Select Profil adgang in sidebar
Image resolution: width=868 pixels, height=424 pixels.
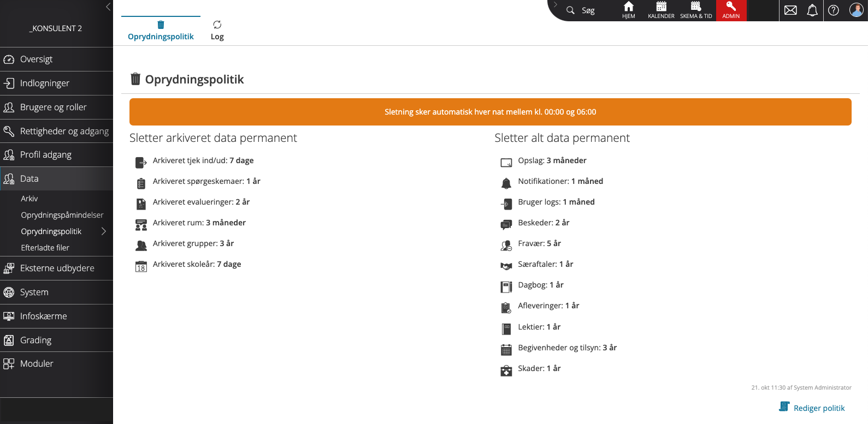click(x=56, y=154)
